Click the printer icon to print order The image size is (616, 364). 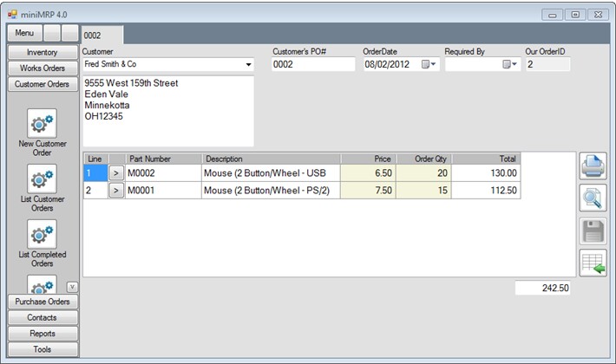(x=593, y=166)
